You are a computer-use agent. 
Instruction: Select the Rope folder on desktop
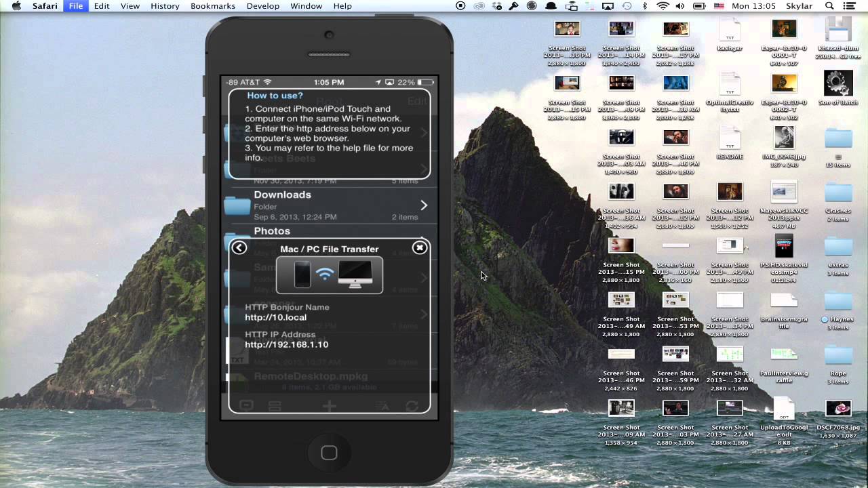[838, 354]
